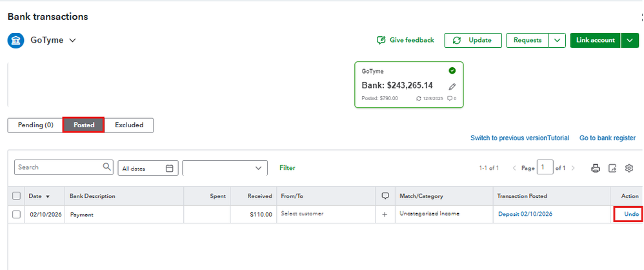Screen dimensions: 644x270
Task: Click the plus icon in Payment row
Action: pyautogui.click(x=385, y=214)
